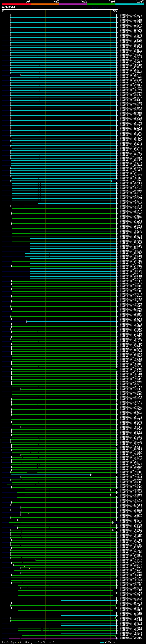Image resolution: width=146 pixels, height=644 pixels.
Task: Open hit UniRef100_A2XW74
Action: [131, 206]
